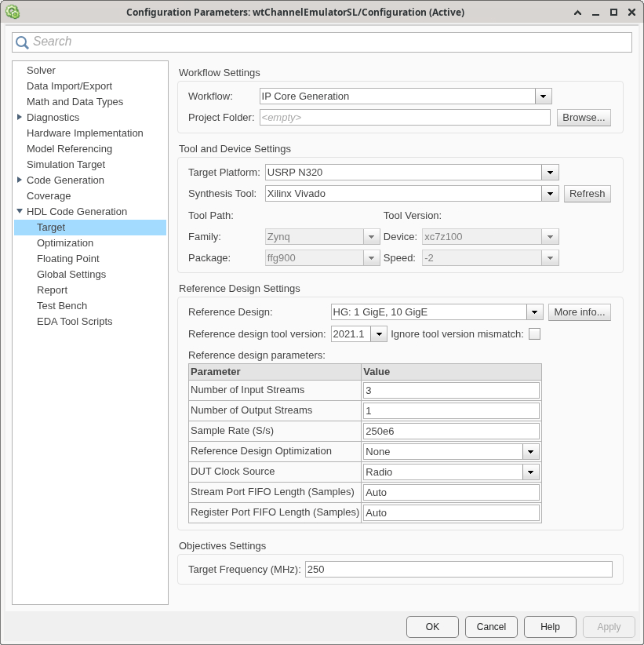Open the disabled Device dropdown
Image resolution: width=644 pixels, height=645 pixels.
tap(550, 237)
